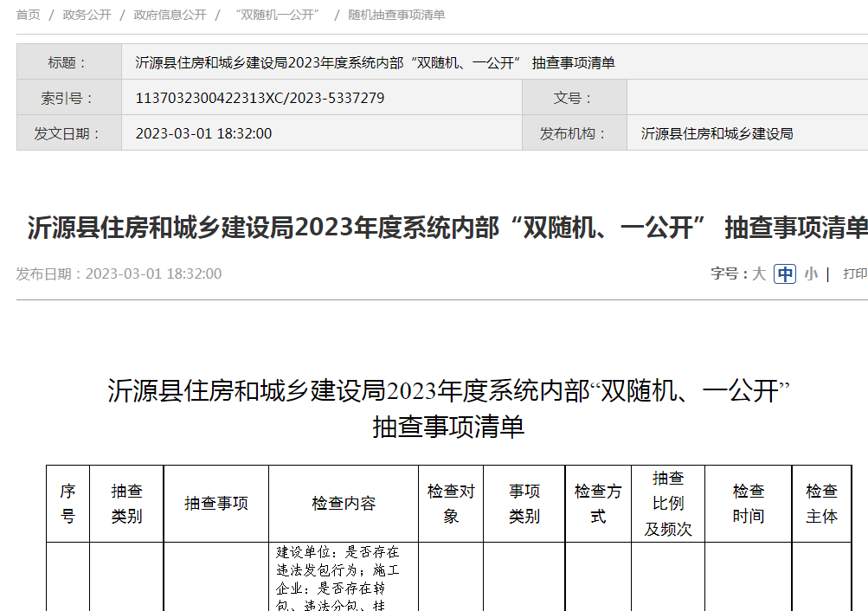Click the 打印 print link
Screen dimensions: 868x611
854,273
